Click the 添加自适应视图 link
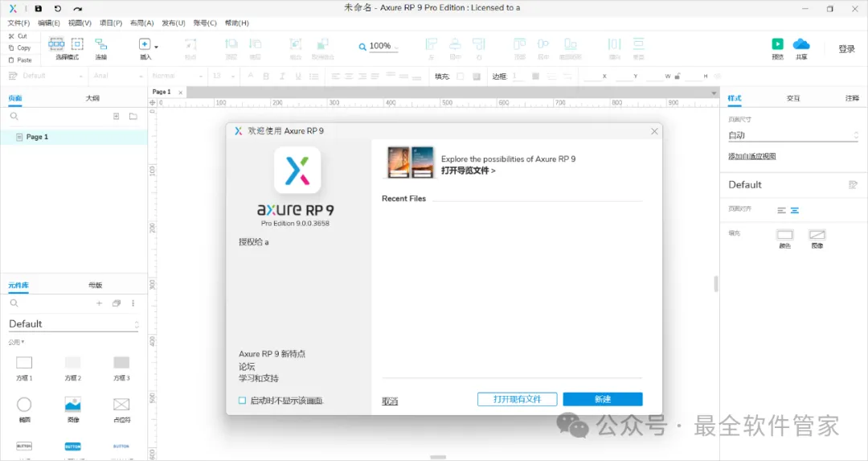Screen dimensions: 868x461 tap(751, 156)
